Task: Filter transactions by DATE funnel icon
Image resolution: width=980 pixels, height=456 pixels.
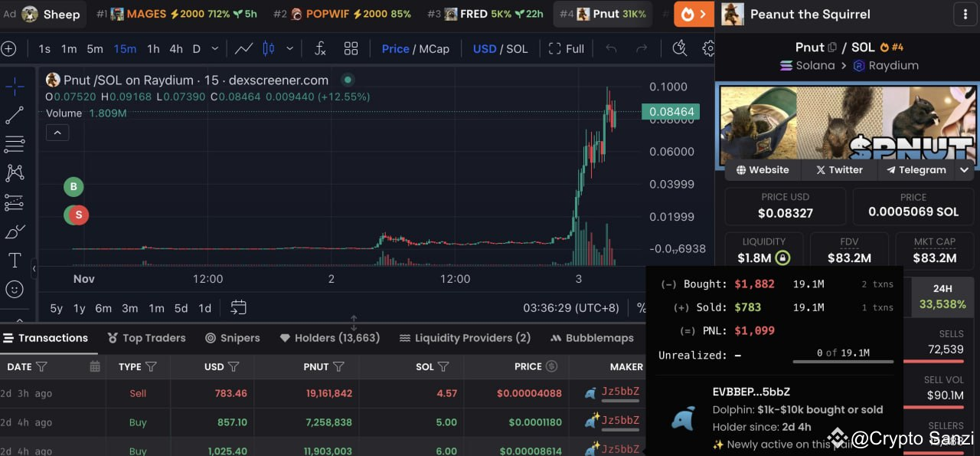Action: pos(42,367)
